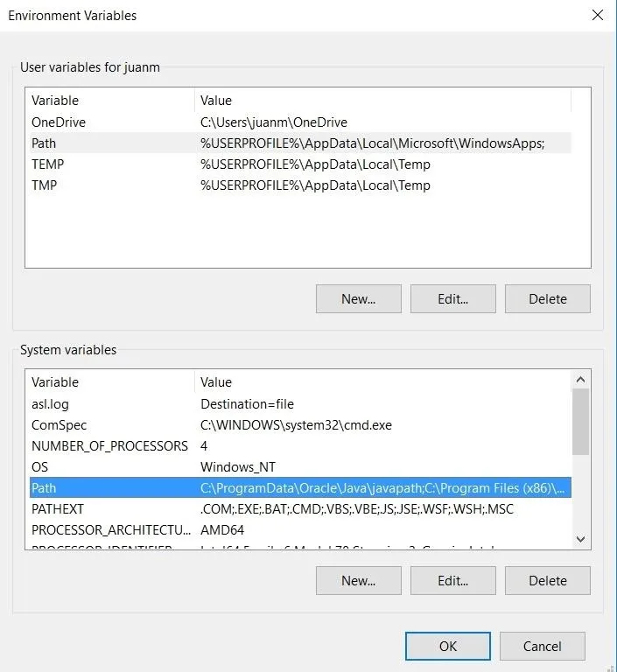Screen dimensions: 617x672
Task: Select the user Path variable row
Action: (300, 143)
